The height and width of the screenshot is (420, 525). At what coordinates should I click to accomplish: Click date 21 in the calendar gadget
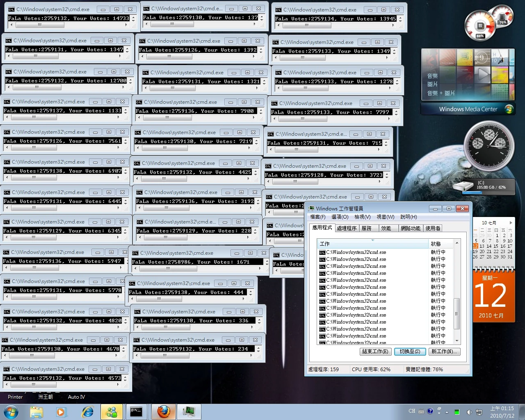(489, 251)
